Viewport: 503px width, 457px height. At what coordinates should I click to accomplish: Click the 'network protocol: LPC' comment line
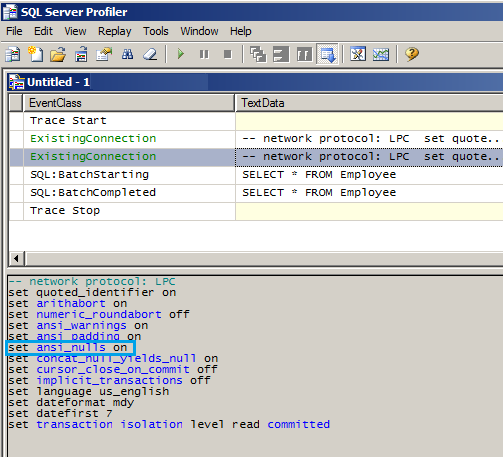pyautogui.click(x=92, y=282)
